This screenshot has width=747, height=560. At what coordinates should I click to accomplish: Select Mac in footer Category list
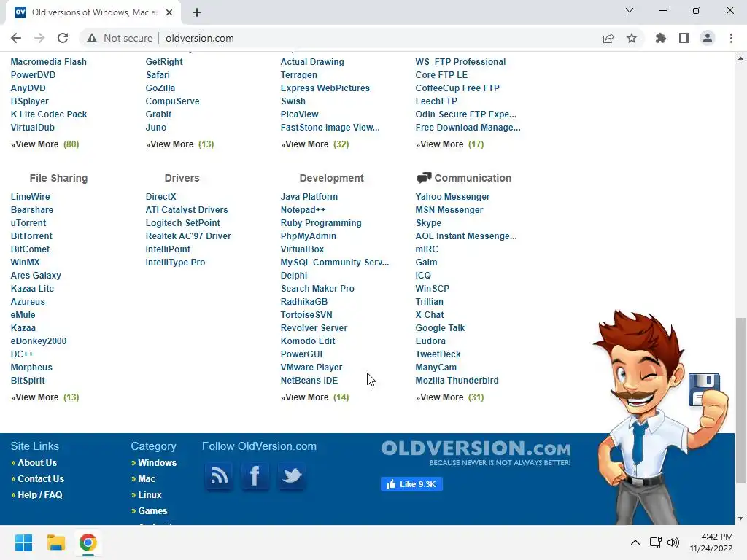[x=147, y=479]
